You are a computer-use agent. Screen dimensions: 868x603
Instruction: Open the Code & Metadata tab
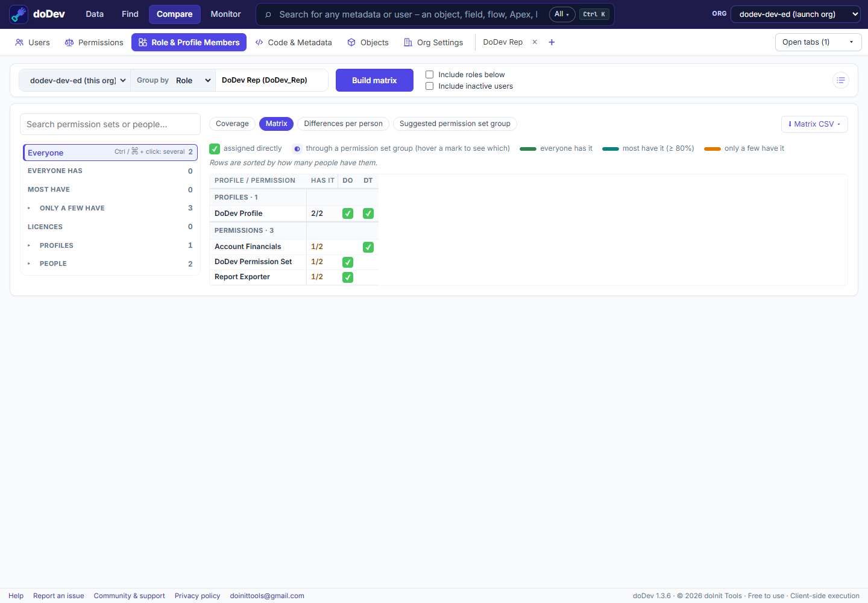[x=294, y=42]
